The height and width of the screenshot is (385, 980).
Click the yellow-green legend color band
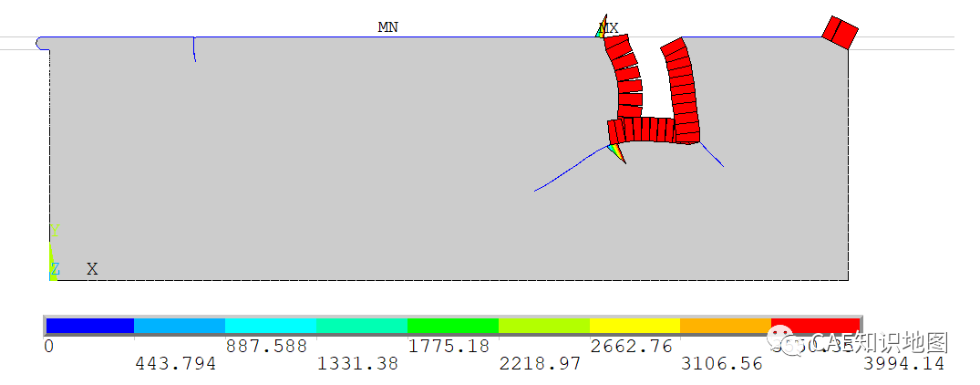[x=544, y=326]
